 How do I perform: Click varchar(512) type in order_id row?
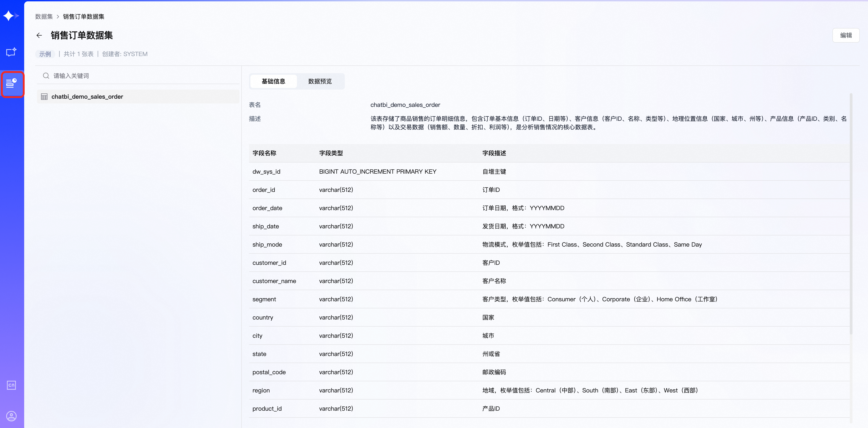pos(336,190)
